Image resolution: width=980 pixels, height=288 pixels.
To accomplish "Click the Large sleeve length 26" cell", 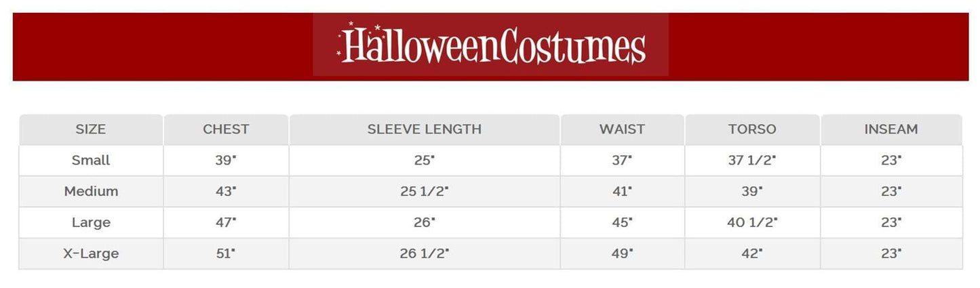I will tap(424, 222).
